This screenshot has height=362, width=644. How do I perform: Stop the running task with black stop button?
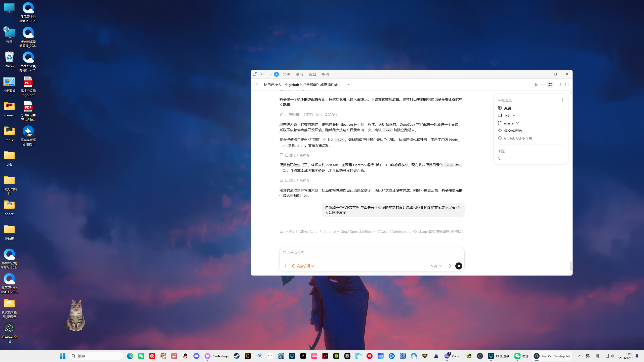click(459, 266)
